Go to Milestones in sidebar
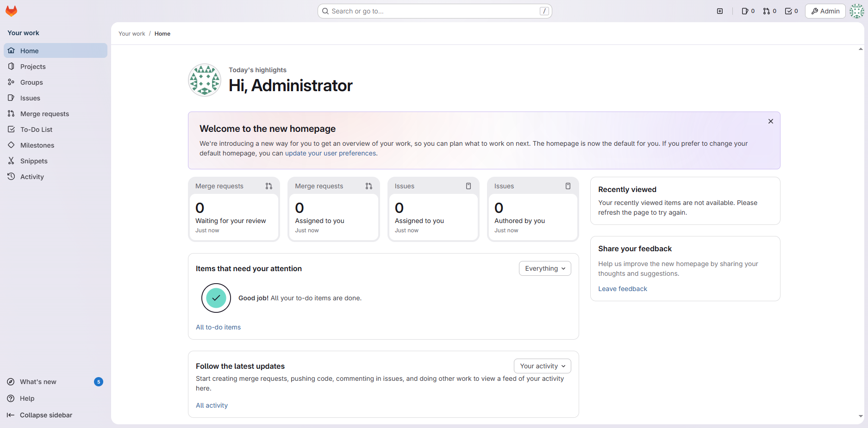Viewport: 868px width, 428px height. (37, 145)
